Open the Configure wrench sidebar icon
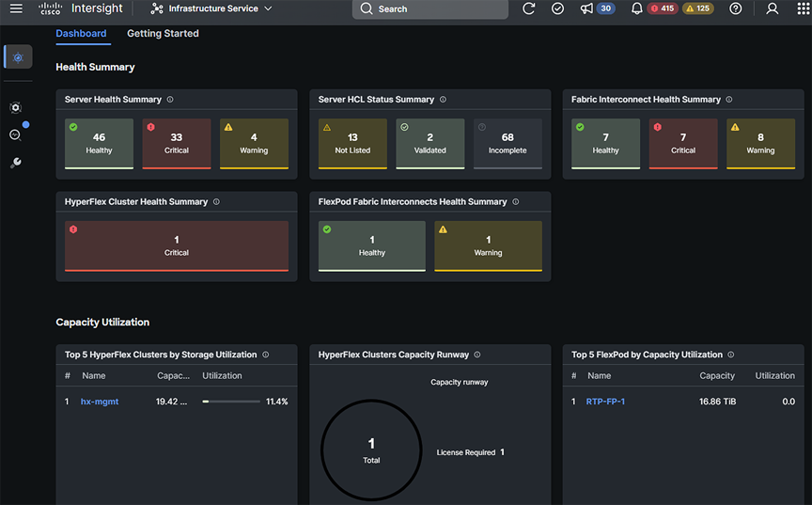 [16, 162]
